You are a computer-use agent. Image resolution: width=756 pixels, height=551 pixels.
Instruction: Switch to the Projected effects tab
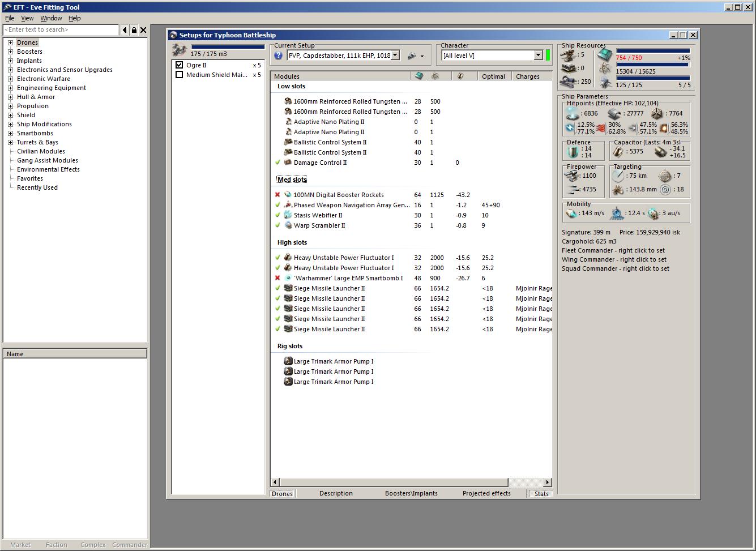pos(486,493)
